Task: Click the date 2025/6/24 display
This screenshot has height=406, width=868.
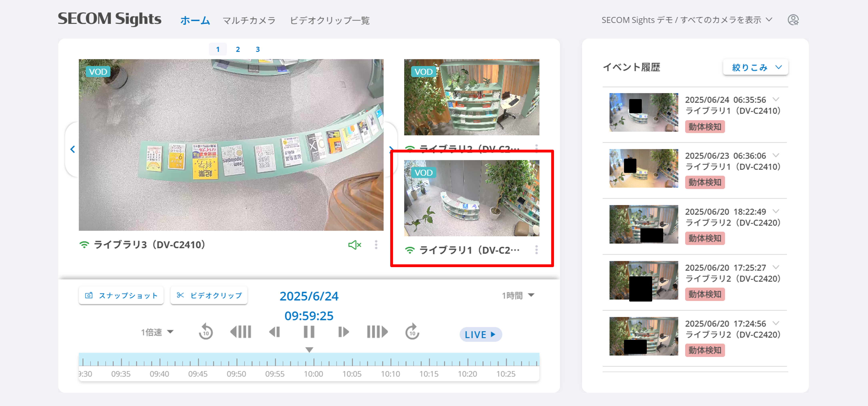Action: point(309,296)
